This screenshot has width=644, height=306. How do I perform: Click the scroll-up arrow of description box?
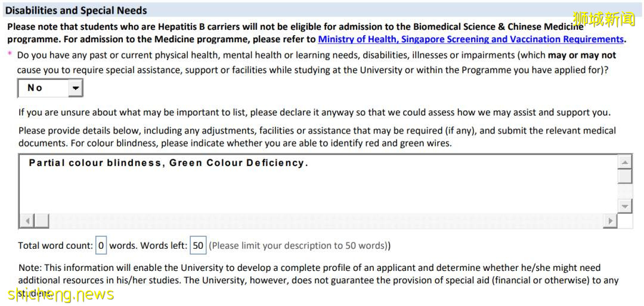tap(624, 163)
